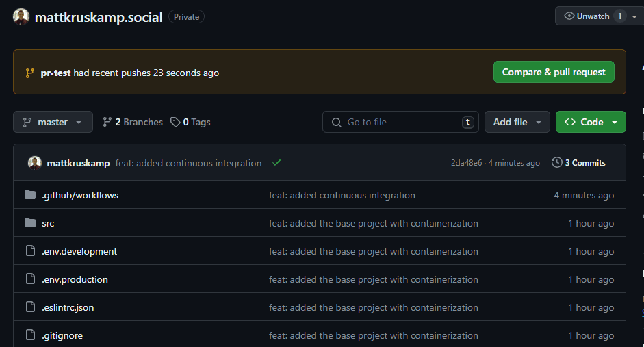Image resolution: width=644 pixels, height=347 pixels.
Task: Click '1 hour ago' on .env.production row
Action: [x=591, y=279]
